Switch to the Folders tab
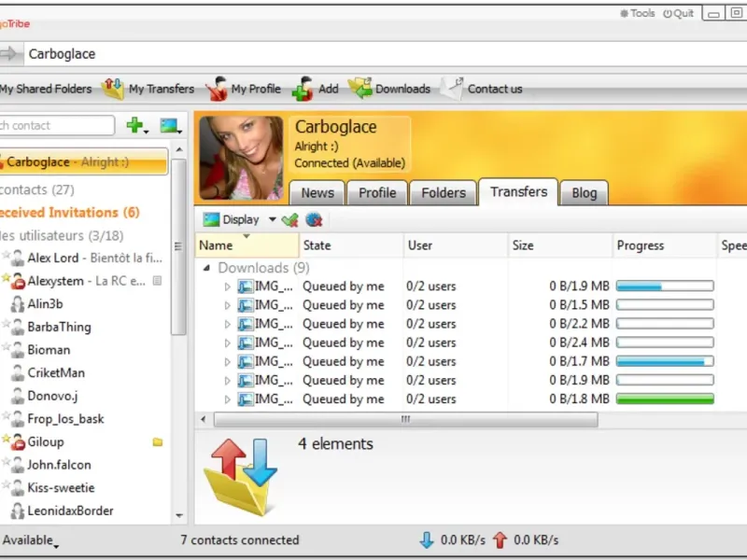 (443, 193)
